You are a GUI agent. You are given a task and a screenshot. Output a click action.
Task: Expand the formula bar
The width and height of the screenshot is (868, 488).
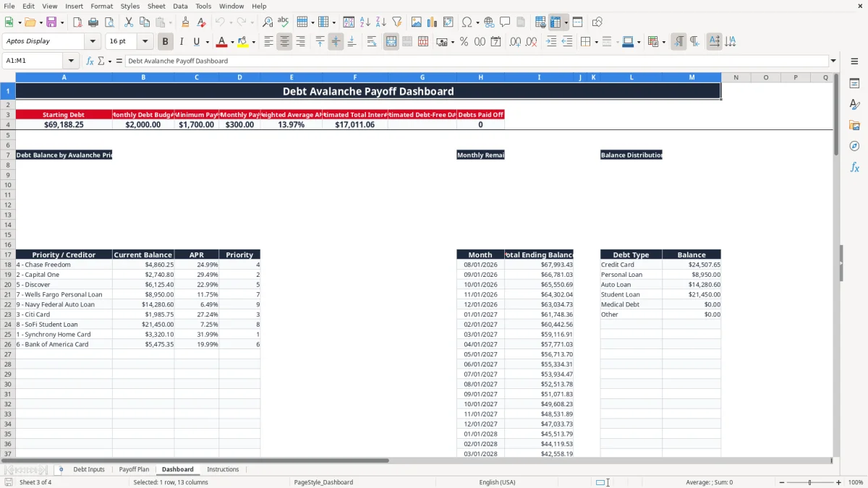(833, 61)
